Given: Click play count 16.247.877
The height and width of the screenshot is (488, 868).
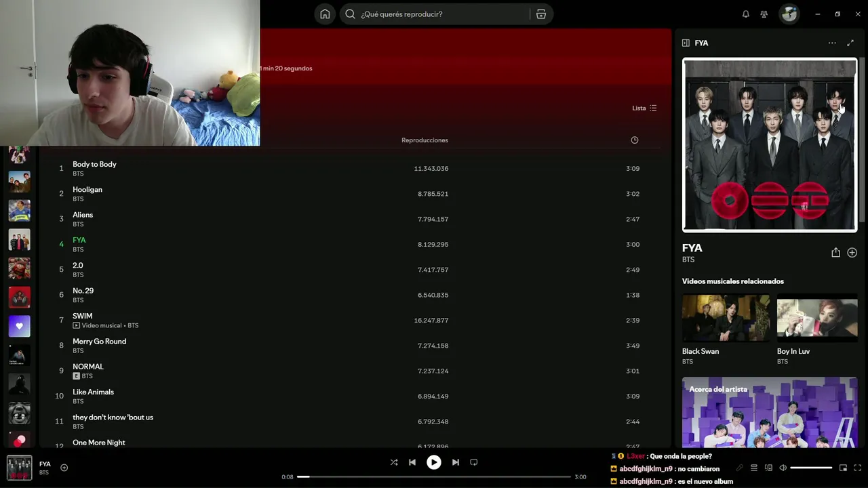Looking at the screenshot, I should (x=431, y=321).
